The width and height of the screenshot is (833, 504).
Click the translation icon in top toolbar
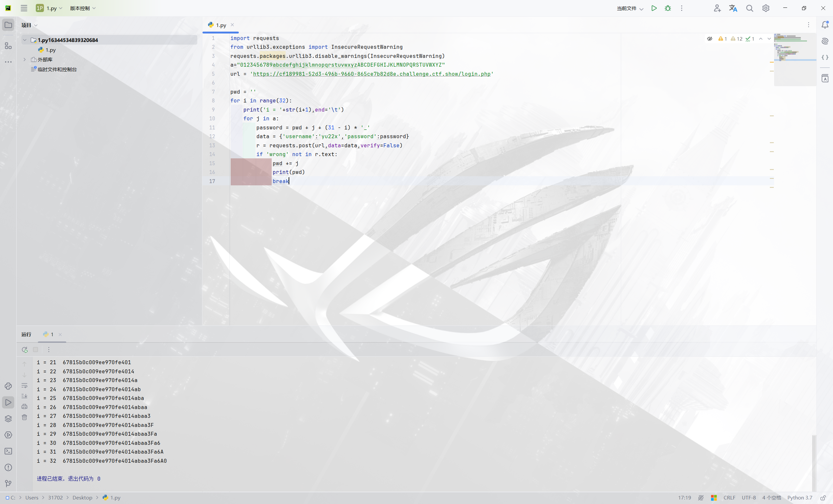tap(733, 8)
